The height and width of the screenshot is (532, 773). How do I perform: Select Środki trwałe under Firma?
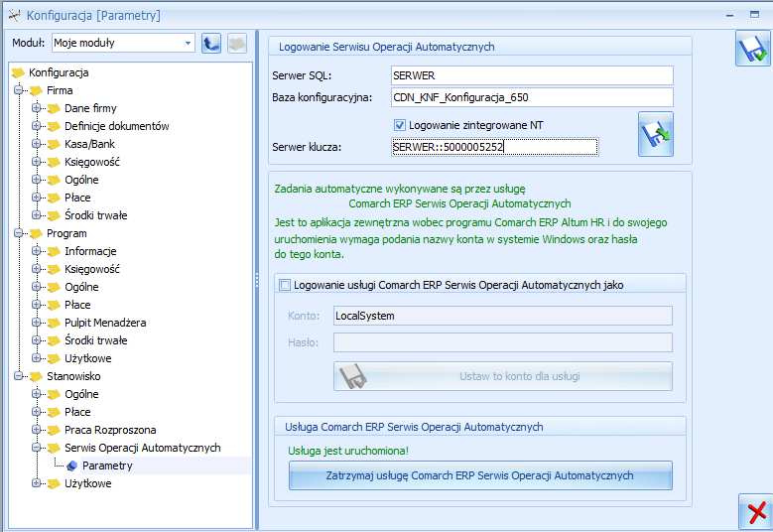coord(95,215)
